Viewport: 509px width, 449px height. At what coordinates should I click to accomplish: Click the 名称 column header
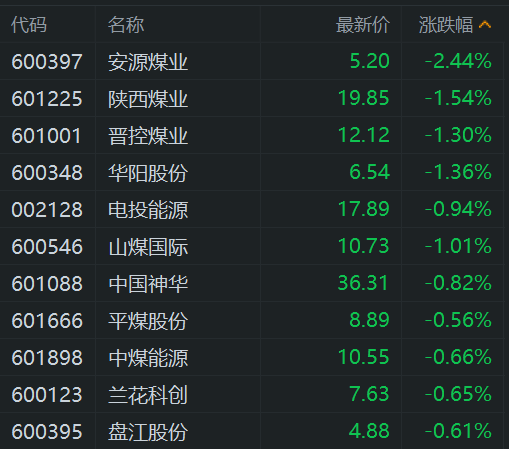click(126, 25)
